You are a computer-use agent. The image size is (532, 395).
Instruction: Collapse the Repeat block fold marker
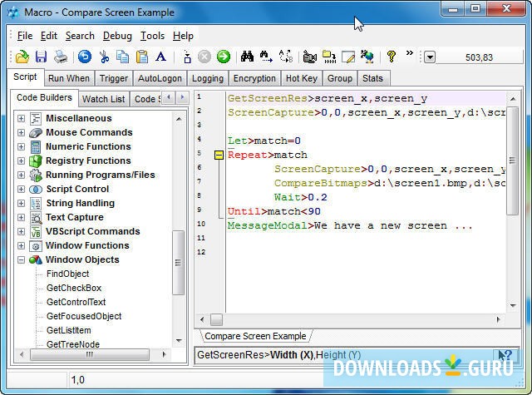coord(219,155)
